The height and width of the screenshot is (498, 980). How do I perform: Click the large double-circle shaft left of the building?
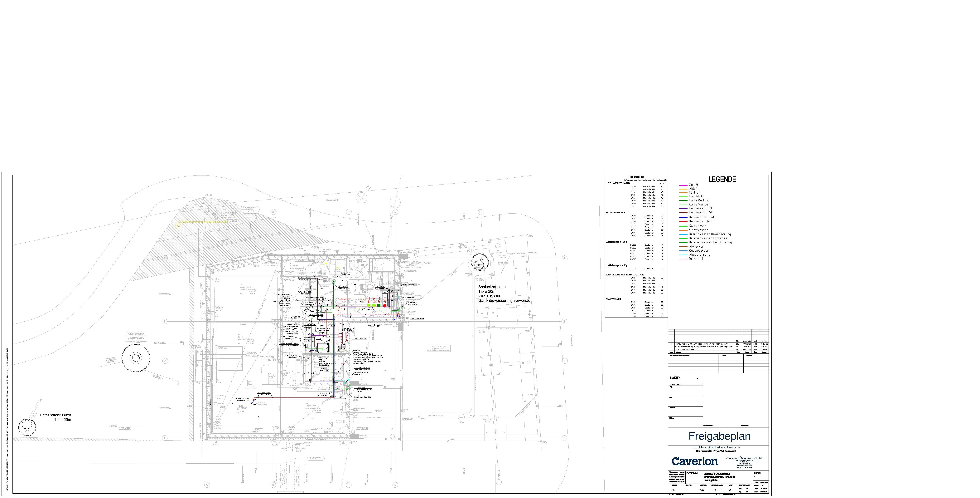136,358
